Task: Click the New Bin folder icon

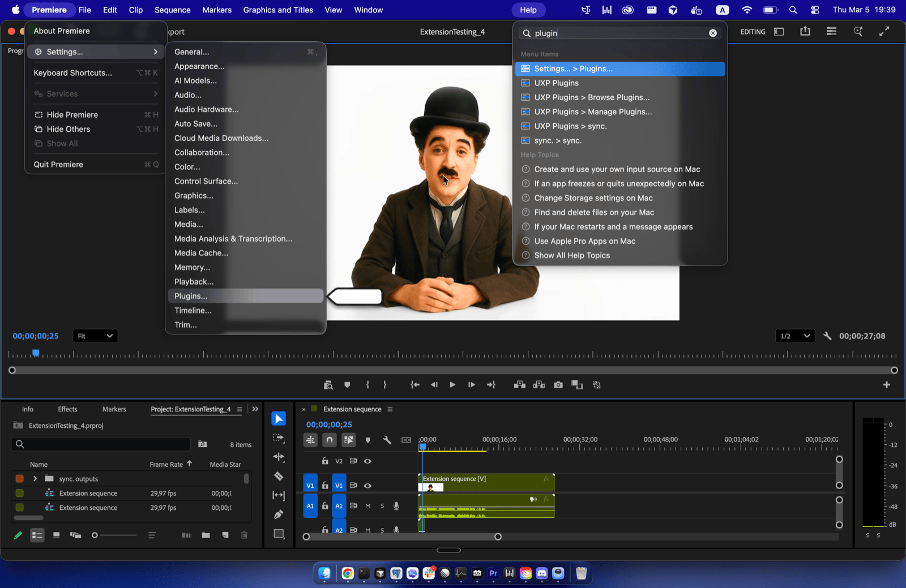Action: click(206, 535)
